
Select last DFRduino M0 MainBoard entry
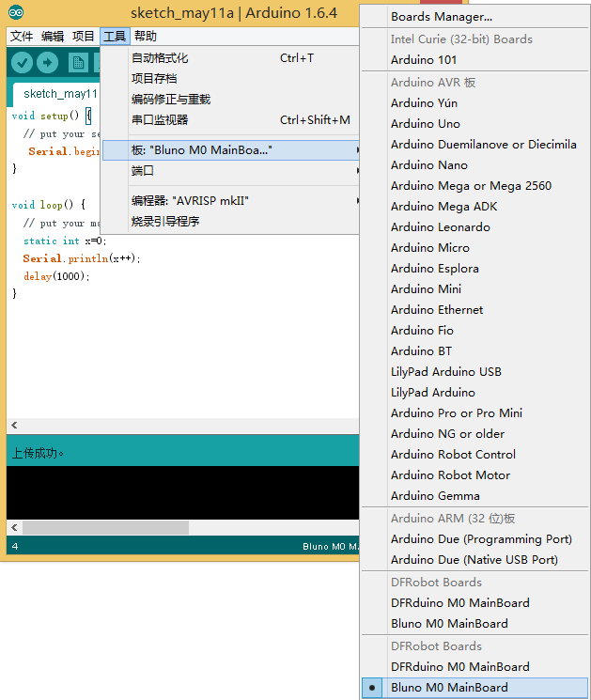pos(474,667)
